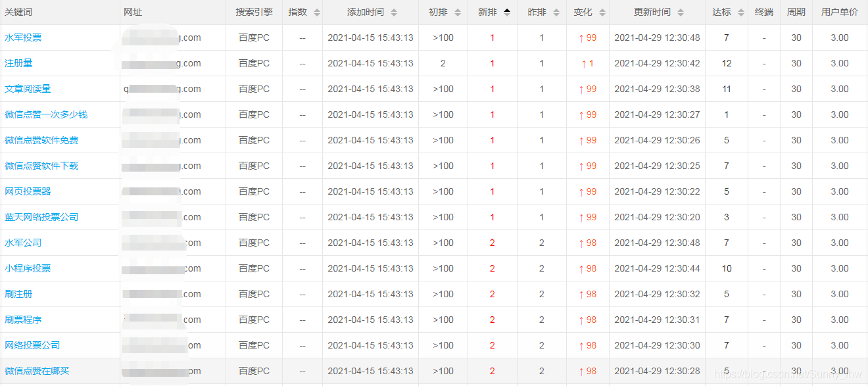The height and width of the screenshot is (386, 868).
Task: Open keyword link 刷注册
Action: click(18, 294)
